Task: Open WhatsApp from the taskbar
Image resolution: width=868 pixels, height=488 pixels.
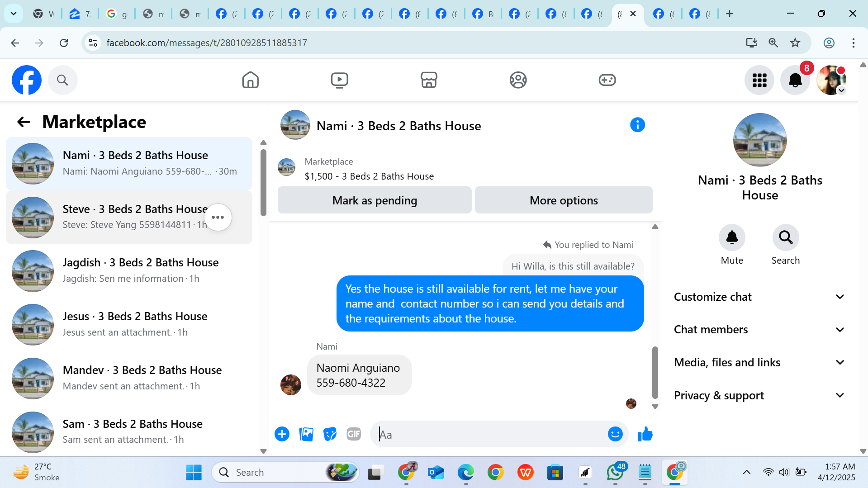Action: tap(615, 473)
